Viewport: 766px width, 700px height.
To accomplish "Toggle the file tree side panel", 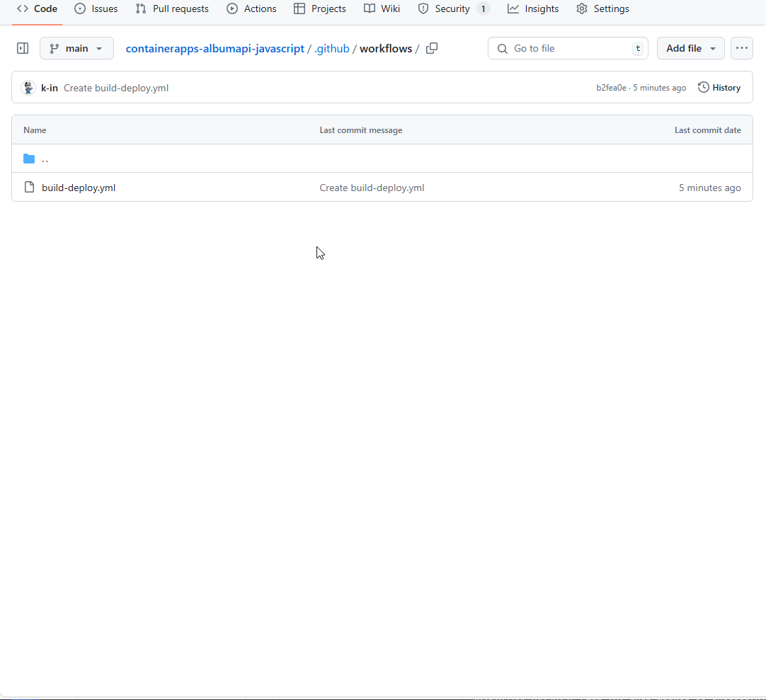I will [23, 48].
